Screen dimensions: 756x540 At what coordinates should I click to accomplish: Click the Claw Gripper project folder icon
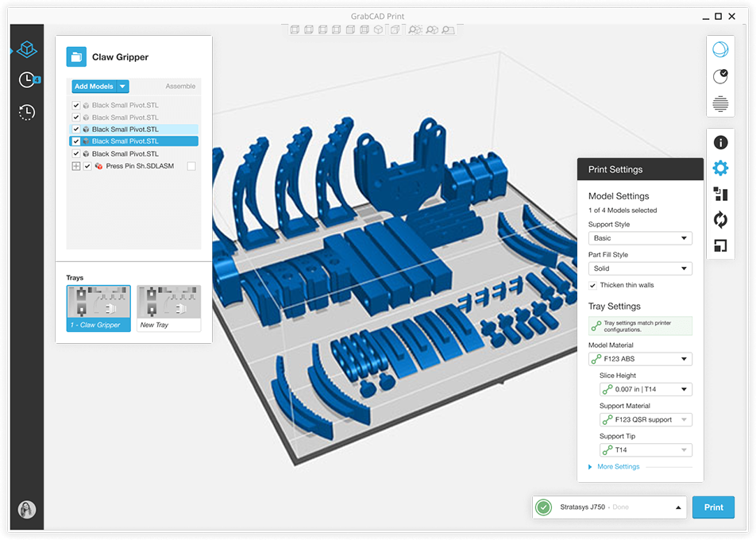(76, 57)
